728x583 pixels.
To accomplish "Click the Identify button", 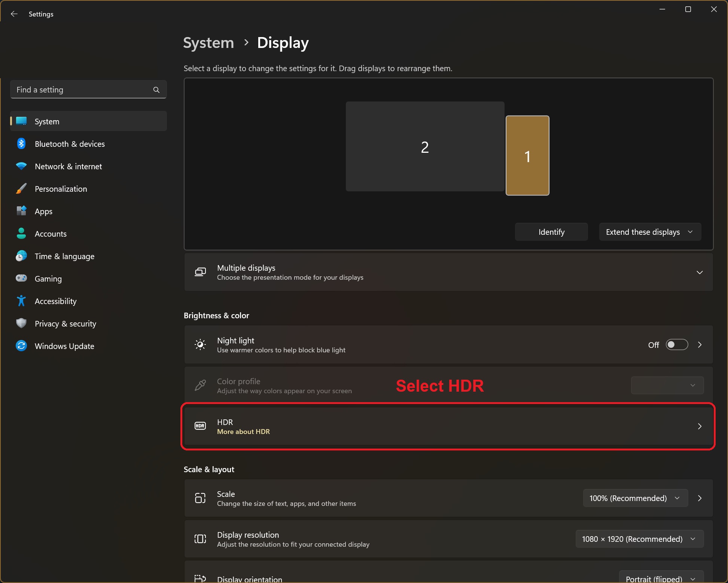I will 551,232.
